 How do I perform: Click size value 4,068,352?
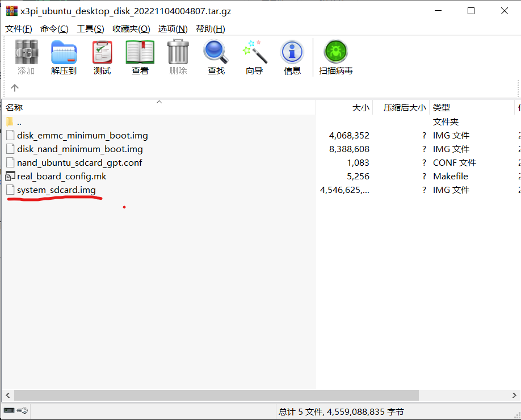(x=349, y=135)
